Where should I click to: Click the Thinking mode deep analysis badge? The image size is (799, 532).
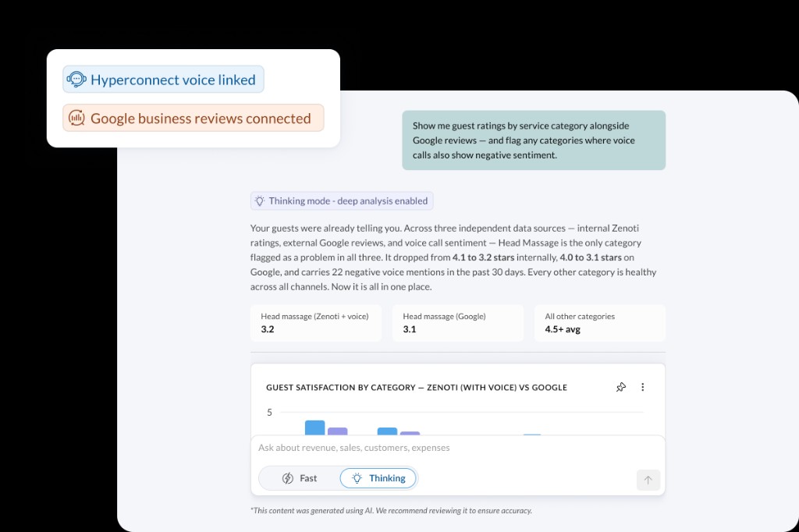click(x=342, y=200)
